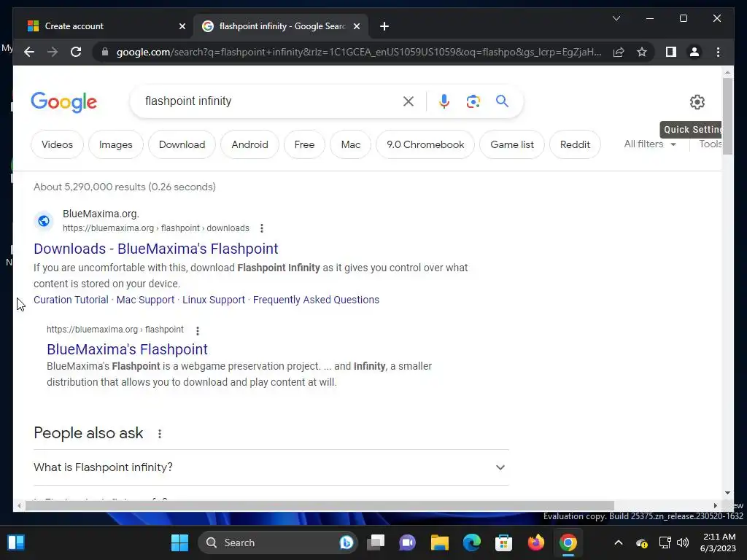
Task: Click the Windows taskbar Search box
Action: 278,542
